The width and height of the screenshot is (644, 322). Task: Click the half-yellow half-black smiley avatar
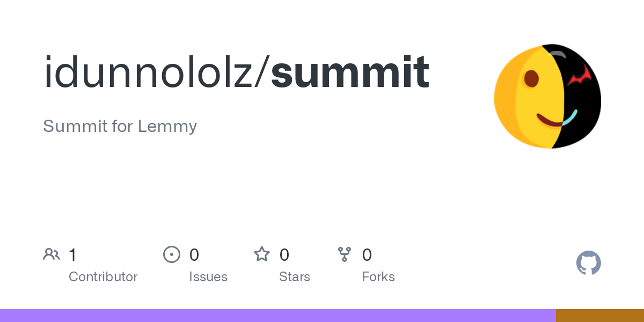pyautogui.click(x=547, y=97)
